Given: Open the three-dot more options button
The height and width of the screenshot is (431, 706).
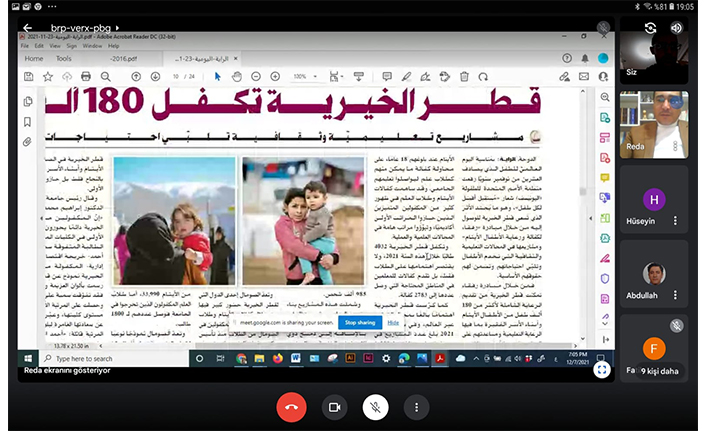Looking at the screenshot, I should click(x=416, y=407).
